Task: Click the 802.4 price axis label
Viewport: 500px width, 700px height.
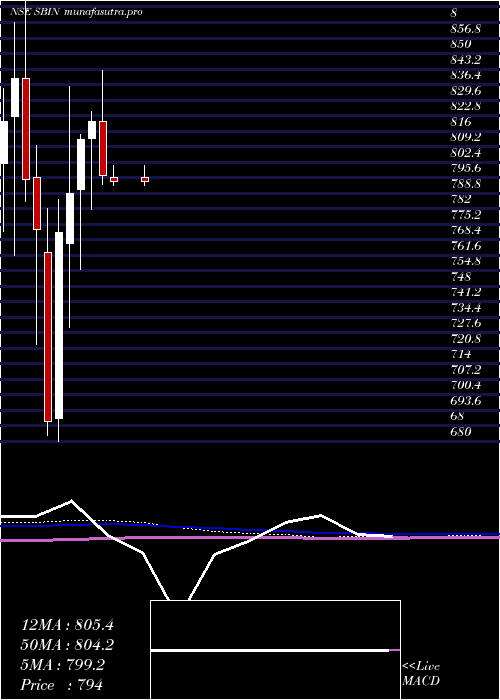Action: tap(465, 152)
